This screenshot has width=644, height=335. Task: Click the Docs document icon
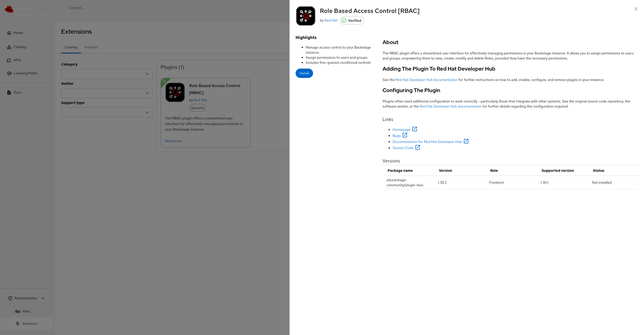pyautogui.click(x=9, y=93)
